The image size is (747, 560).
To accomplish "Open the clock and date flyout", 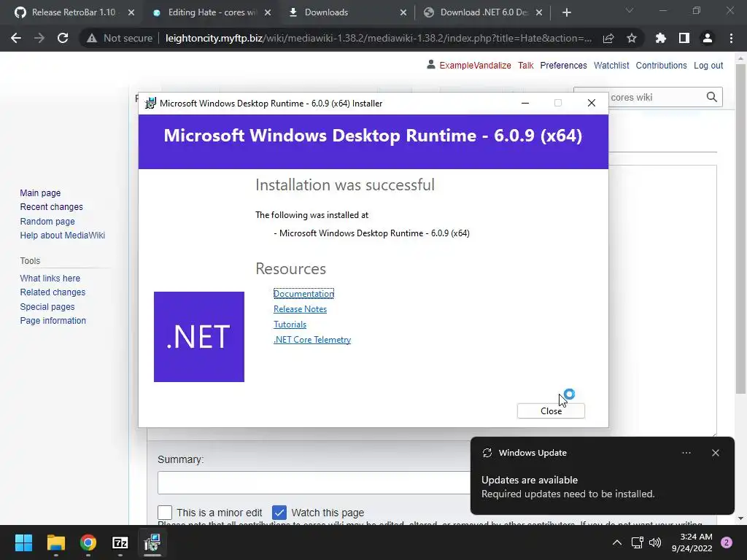I will [x=692, y=542].
